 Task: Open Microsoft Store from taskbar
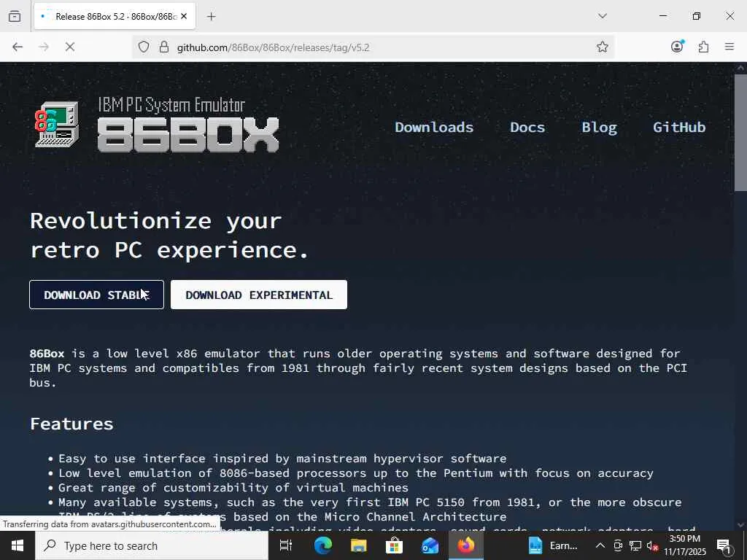pyautogui.click(x=394, y=545)
